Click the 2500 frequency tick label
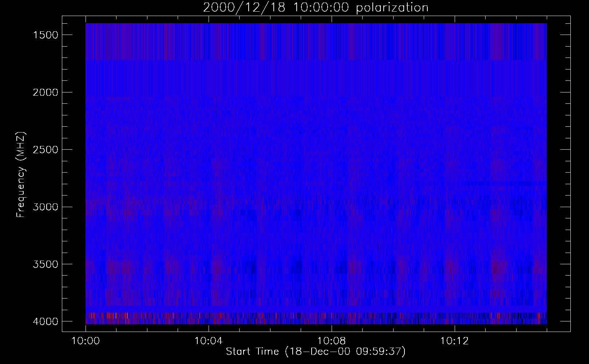This screenshot has height=364, width=589. click(46, 150)
